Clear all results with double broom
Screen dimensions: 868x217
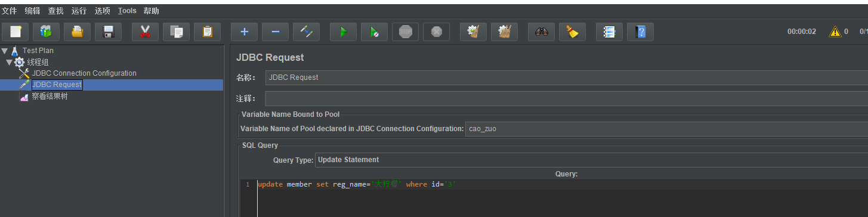tap(504, 32)
